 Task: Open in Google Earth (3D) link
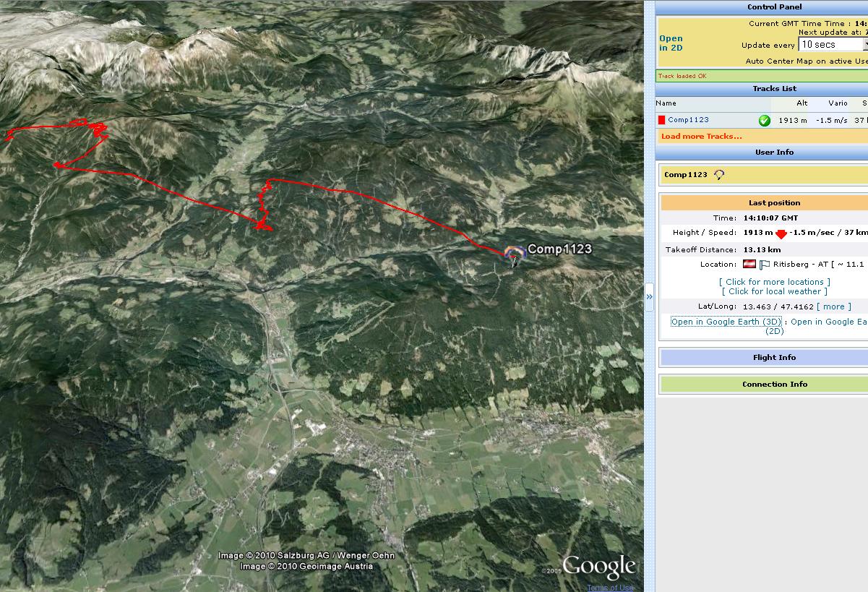tap(726, 322)
